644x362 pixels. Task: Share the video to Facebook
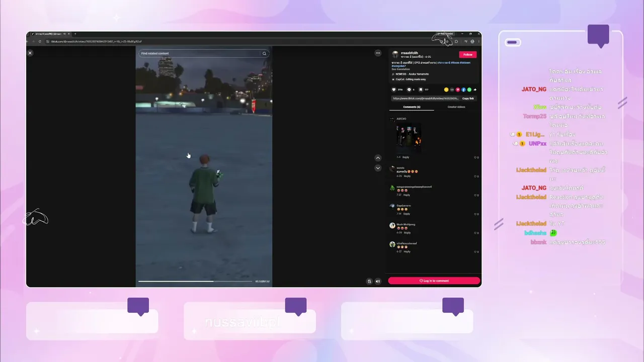(x=463, y=89)
